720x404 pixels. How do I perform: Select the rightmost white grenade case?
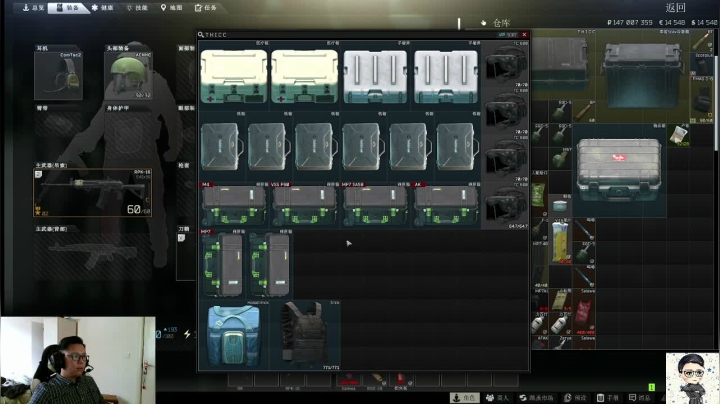(446, 76)
